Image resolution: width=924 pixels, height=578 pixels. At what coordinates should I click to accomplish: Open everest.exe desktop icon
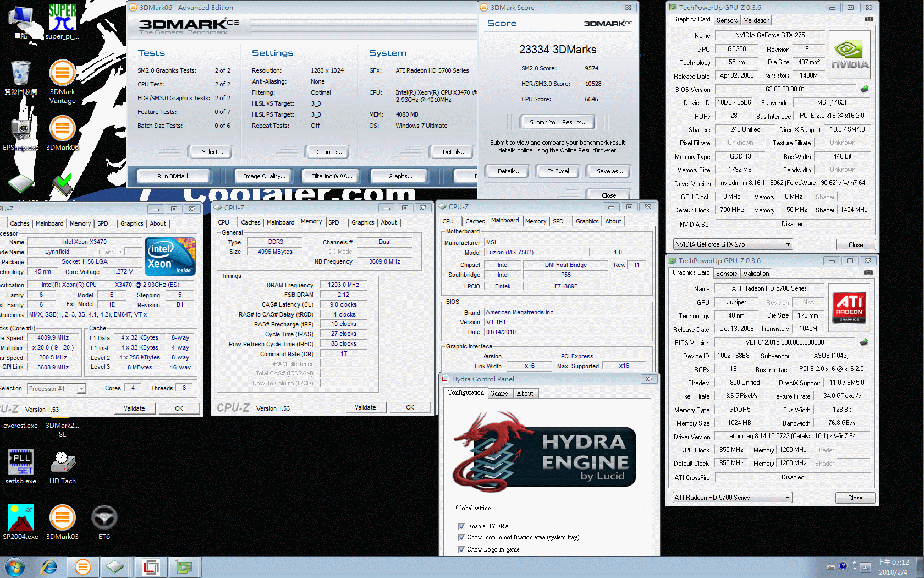[21, 425]
